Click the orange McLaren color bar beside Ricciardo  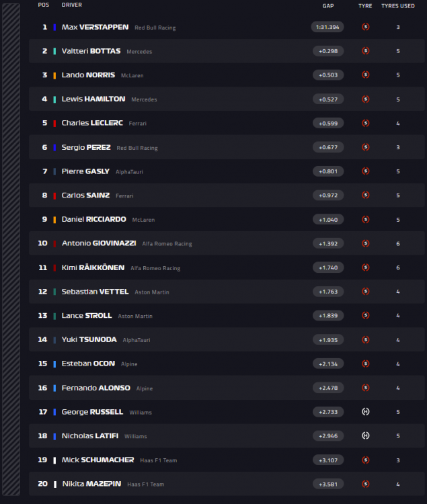54,220
